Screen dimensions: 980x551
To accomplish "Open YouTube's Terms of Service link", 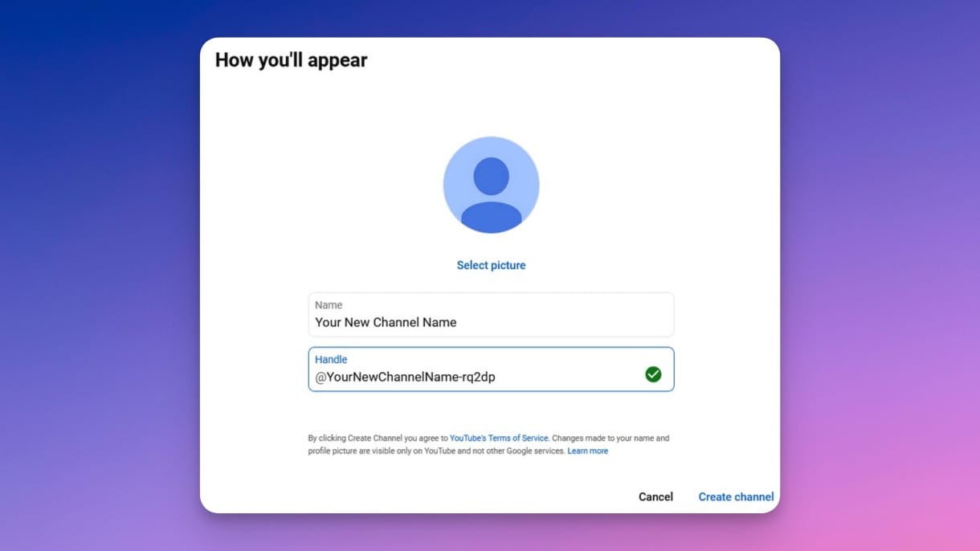I will pyautogui.click(x=499, y=439).
